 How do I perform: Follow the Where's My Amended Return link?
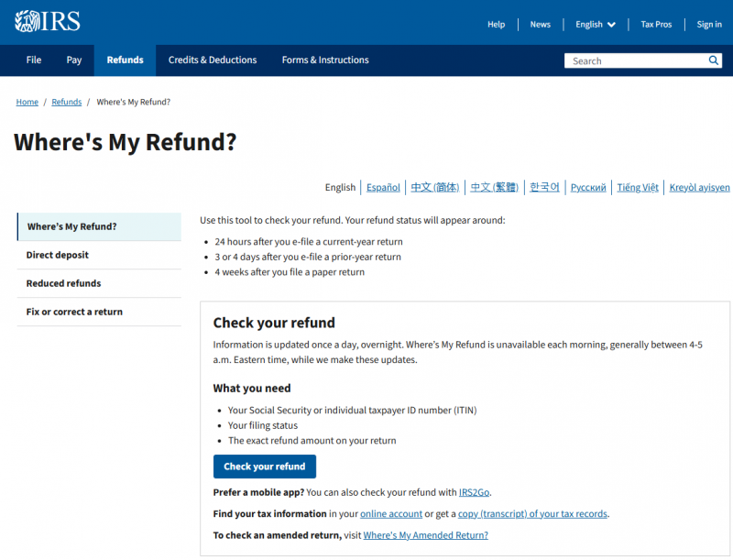[x=425, y=534]
